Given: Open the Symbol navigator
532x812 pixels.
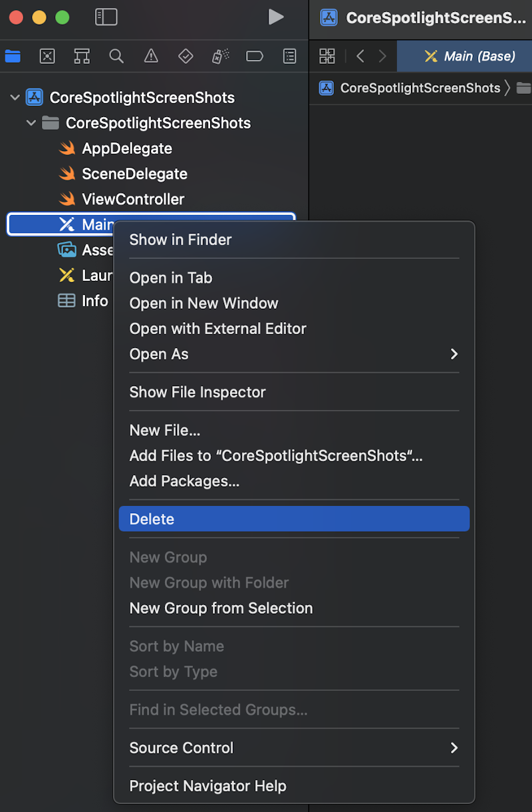Looking at the screenshot, I should (x=82, y=56).
